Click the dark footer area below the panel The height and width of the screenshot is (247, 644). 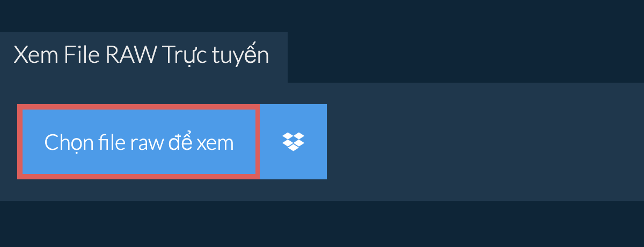click(x=322, y=224)
